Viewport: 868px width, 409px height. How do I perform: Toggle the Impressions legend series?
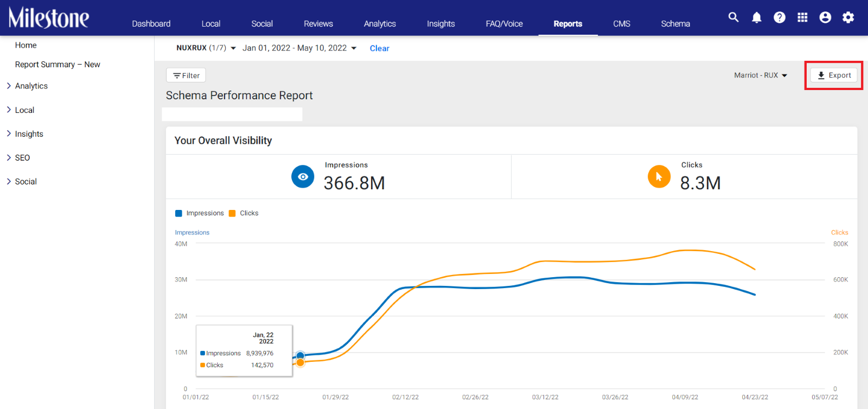tap(200, 213)
